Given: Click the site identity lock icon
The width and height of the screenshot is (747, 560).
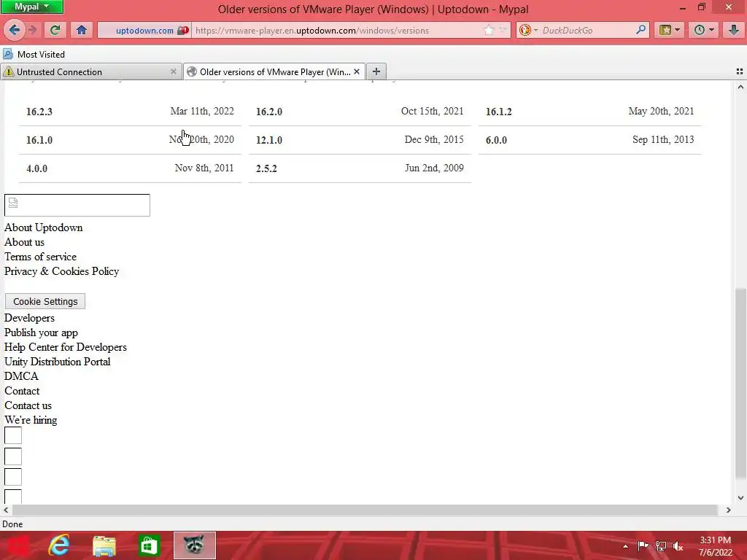Looking at the screenshot, I should (x=183, y=30).
